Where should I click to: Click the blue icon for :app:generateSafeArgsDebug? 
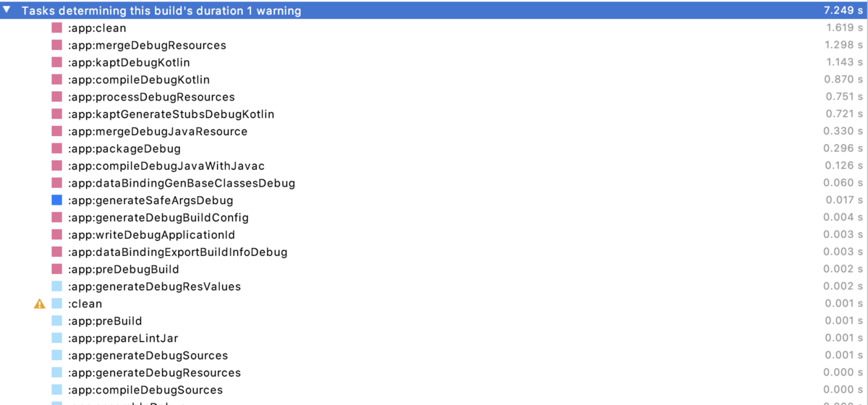click(x=57, y=200)
